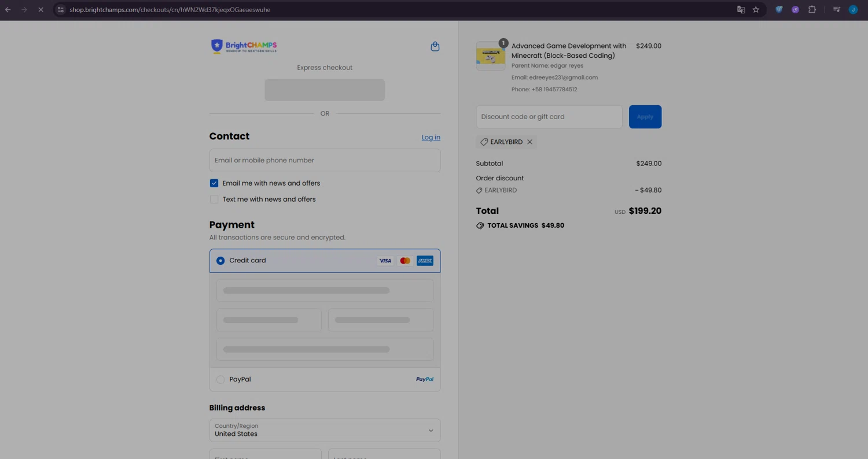Screen dimensions: 868x459
Task: Click the Visa card logo
Action: pyautogui.click(x=385, y=261)
